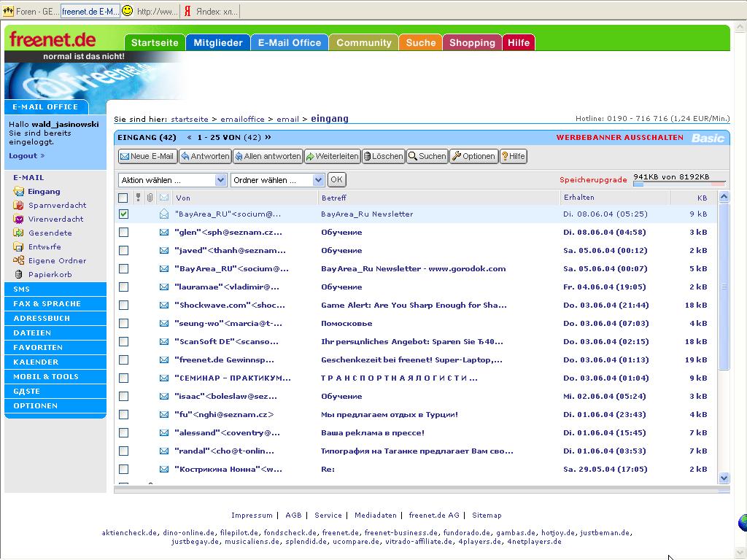Viewport: 747px width, 560px height.
Task: Check the box for the "fu" email
Action: (x=123, y=415)
